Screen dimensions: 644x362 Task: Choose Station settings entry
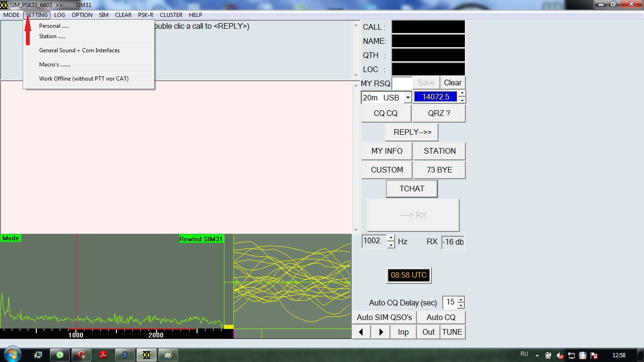click(x=90, y=36)
